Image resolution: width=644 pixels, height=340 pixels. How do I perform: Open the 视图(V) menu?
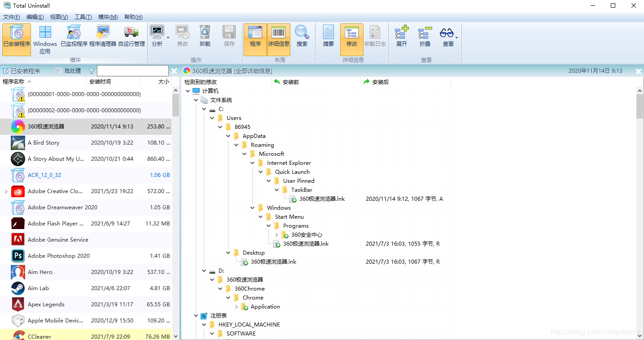point(59,17)
